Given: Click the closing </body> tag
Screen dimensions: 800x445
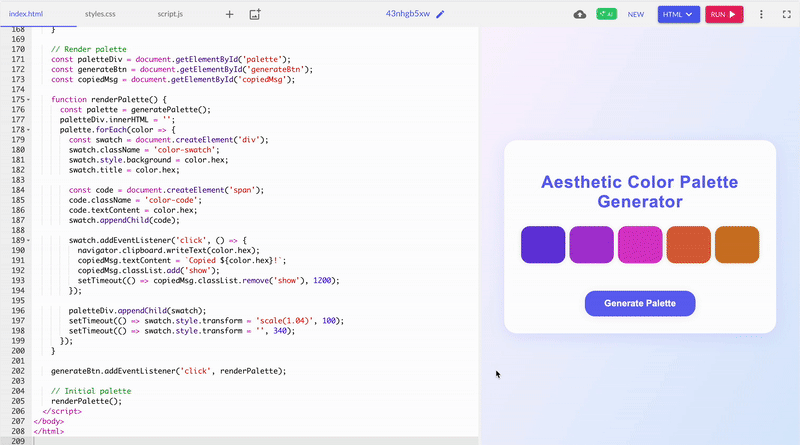Looking at the screenshot, I should click(49, 421).
